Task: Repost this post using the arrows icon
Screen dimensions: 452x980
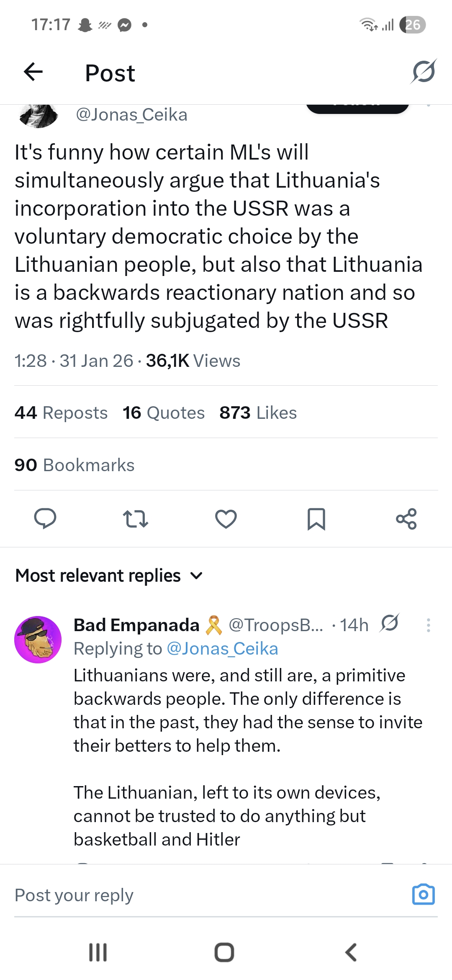Action: pos(136,518)
